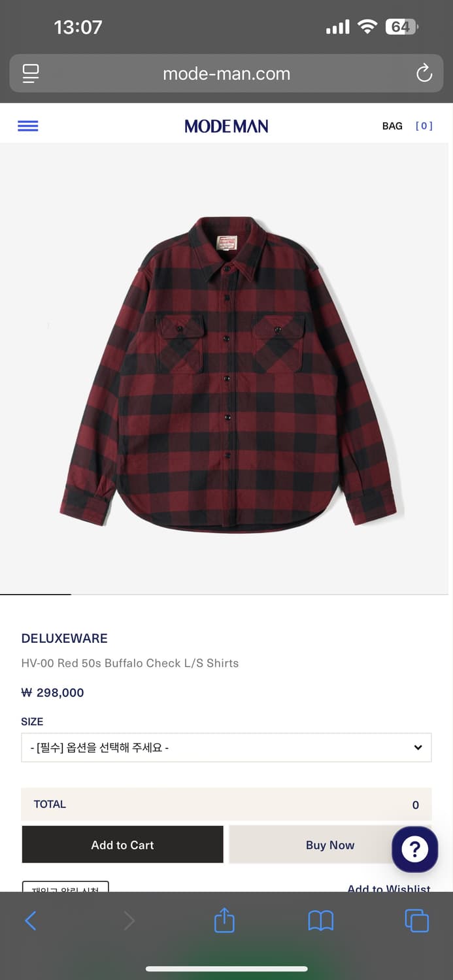Screen dimensions: 453x980
Task: Tap Add to Wishlist link
Action: tap(389, 887)
